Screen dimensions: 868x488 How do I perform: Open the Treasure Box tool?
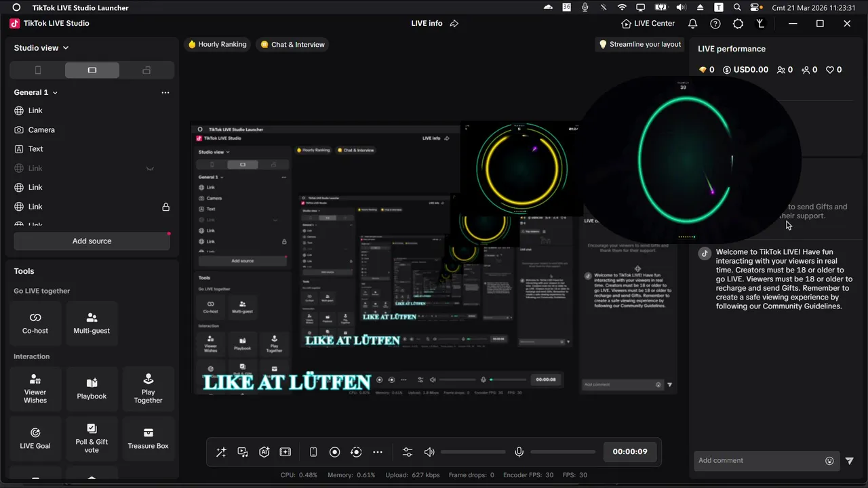(x=148, y=439)
